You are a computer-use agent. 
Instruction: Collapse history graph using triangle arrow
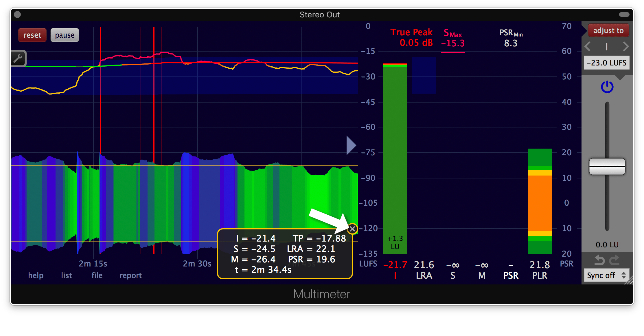pyautogui.click(x=351, y=145)
